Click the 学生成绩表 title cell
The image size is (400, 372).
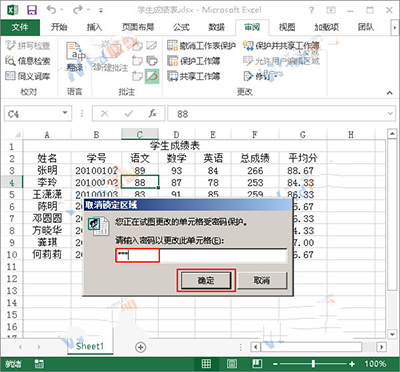175,146
